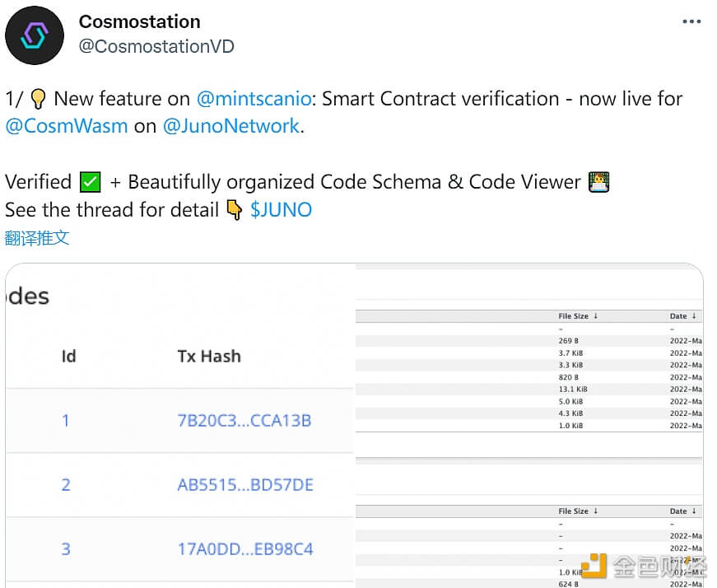Click the light bulb emoji in the tweet
Image resolution: width=717 pixels, height=588 pixels.
(38, 99)
